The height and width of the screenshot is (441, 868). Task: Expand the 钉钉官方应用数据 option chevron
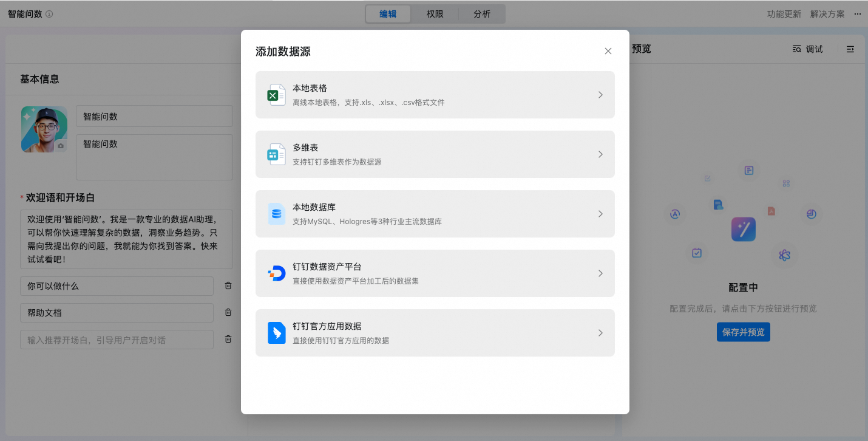point(600,333)
